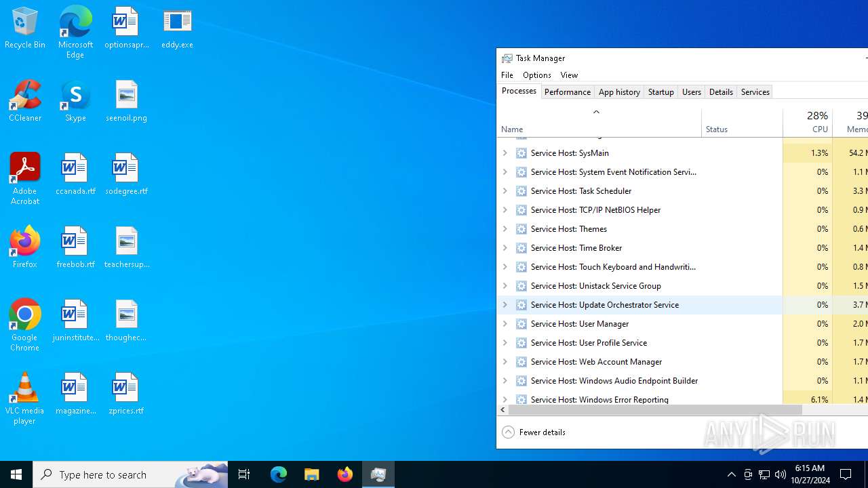Screen dimensions: 868x488
Task: Sort by the CPU column header
Action: pos(808,123)
